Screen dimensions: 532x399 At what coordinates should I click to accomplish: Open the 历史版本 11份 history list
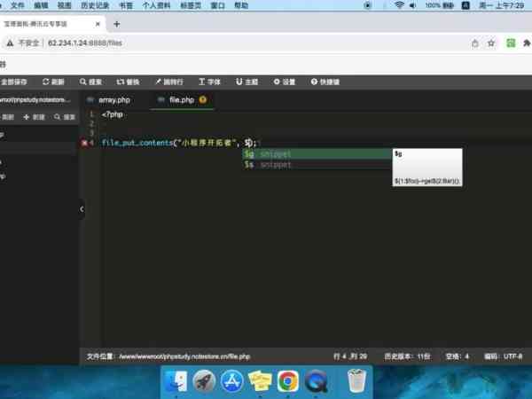click(407, 356)
